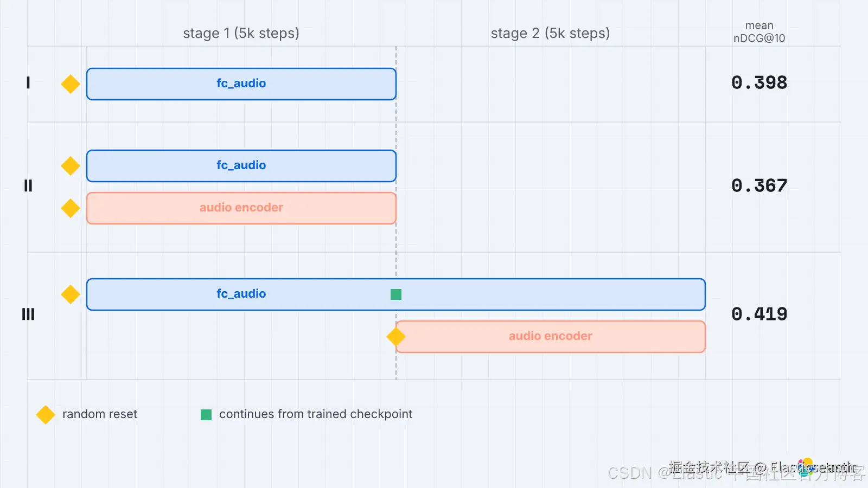Click the diamond beside row III fc_audio bar
The height and width of the screenshot is (488, 868).
(71, 294)
